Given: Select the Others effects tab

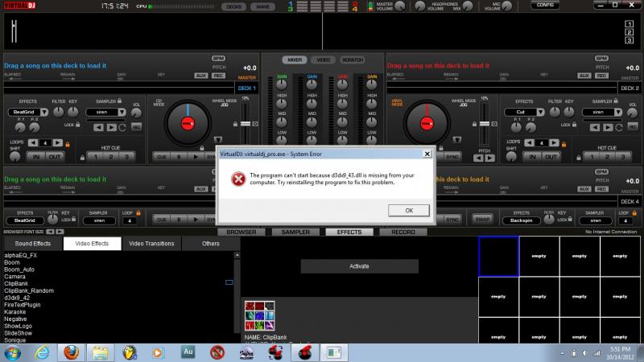Looking at the screenshot, I should (211, 244).
